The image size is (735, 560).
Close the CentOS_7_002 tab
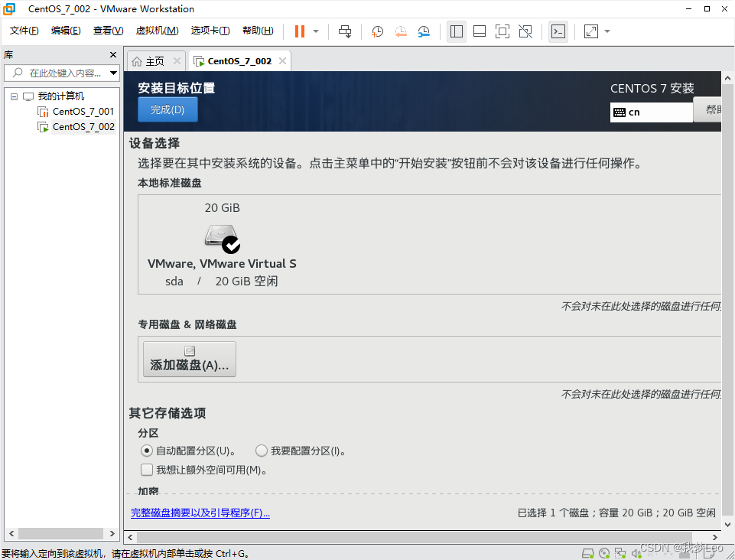tap(282, 61)
